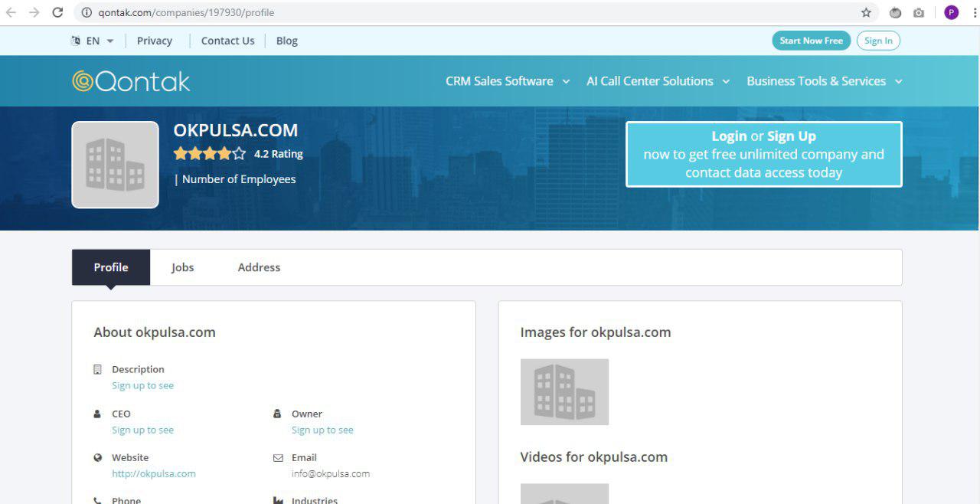Expand the Business Tools & Services menu
The height and width of the screenshot is (504, 980).
[x=825, y=81]
